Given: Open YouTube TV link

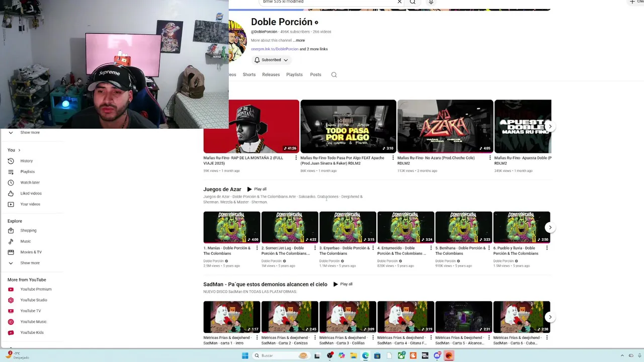Looking at the screenshot, I should pos(30,311).
